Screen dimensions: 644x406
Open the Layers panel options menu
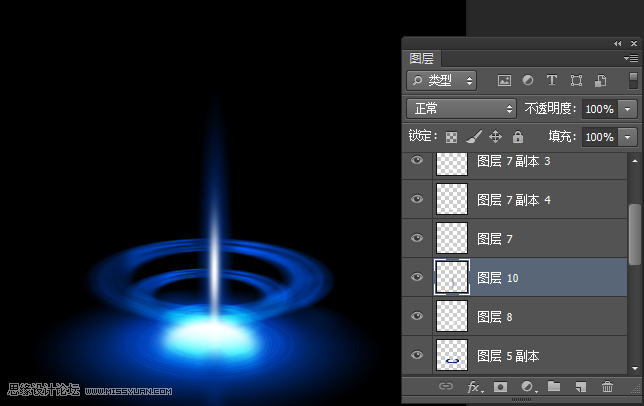[x=631, y=59]
